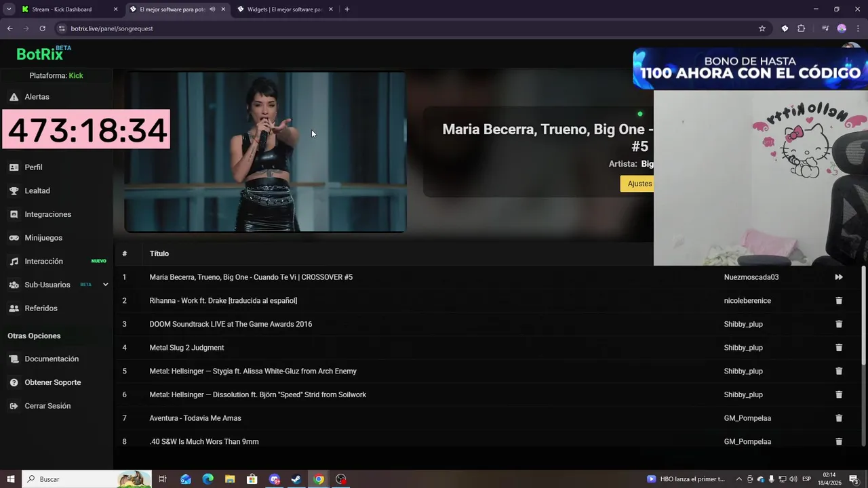Viewport: 868px width, 488px height.
Task: Delete the Aventura - Todavia Me Amas song
Action: [839, 418]
